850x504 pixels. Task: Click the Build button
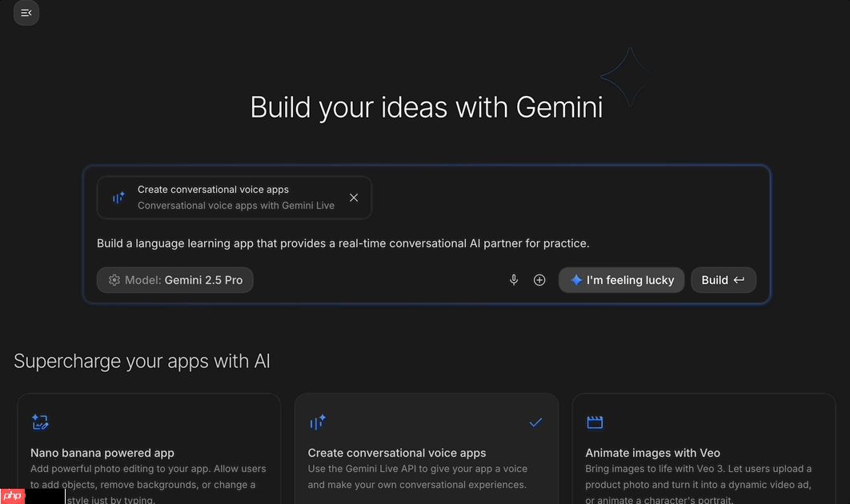click(723, 280)
